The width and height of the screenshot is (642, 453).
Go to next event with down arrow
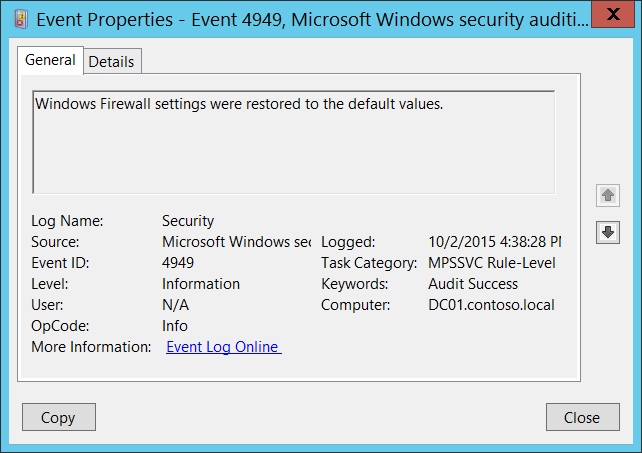tap(607, 232)
